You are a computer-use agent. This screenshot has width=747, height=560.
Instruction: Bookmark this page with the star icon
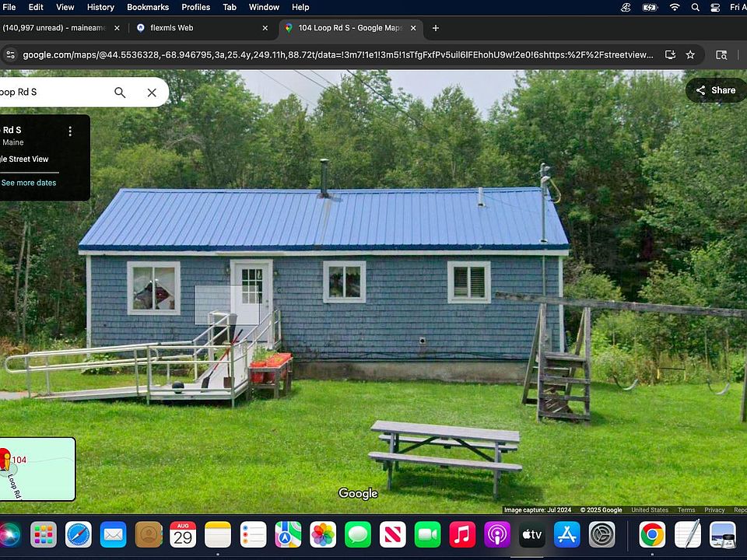coord(690,55)
